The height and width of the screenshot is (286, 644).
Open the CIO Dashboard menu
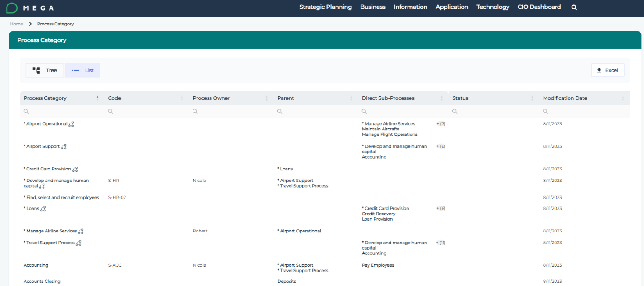[539, 7]
